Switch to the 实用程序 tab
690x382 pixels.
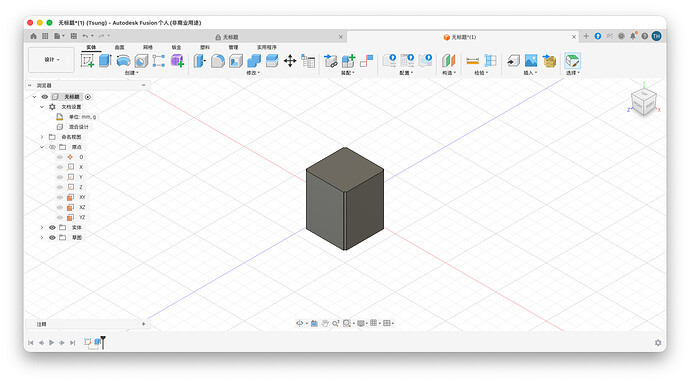click(267, 47)
